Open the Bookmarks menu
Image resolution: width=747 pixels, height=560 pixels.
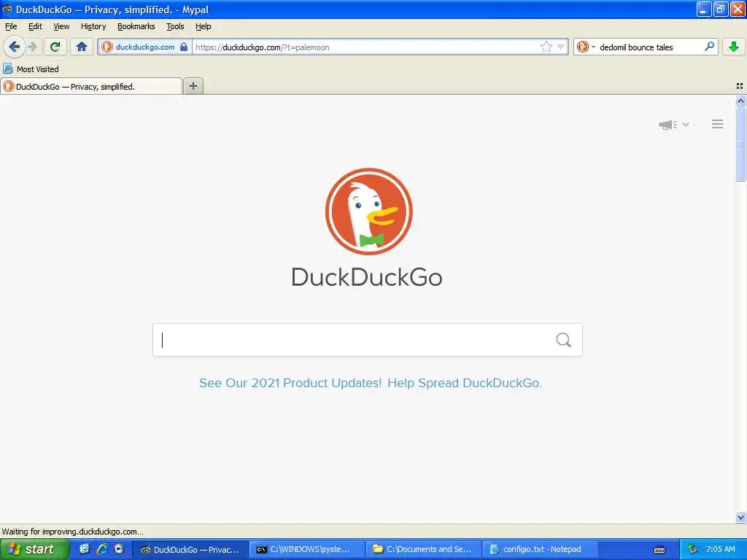(136, 26)
